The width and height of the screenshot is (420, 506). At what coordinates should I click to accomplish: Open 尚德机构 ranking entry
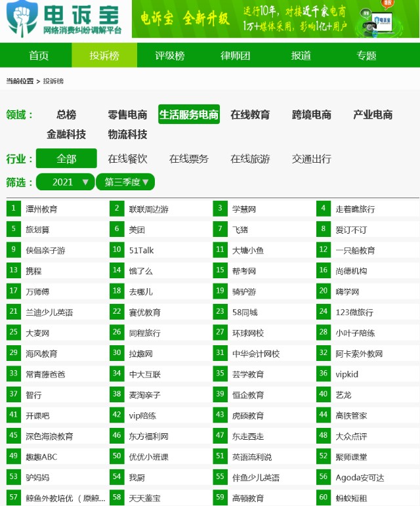[351, 271]
